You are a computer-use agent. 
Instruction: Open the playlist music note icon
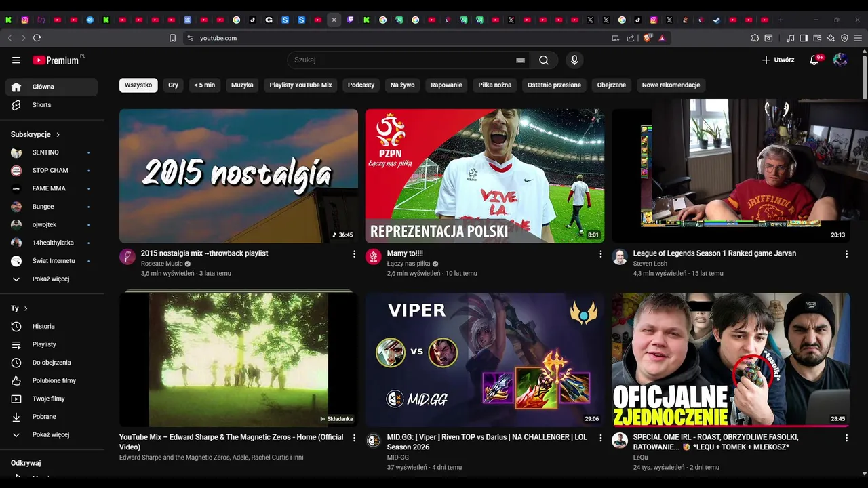pos(790,38)
